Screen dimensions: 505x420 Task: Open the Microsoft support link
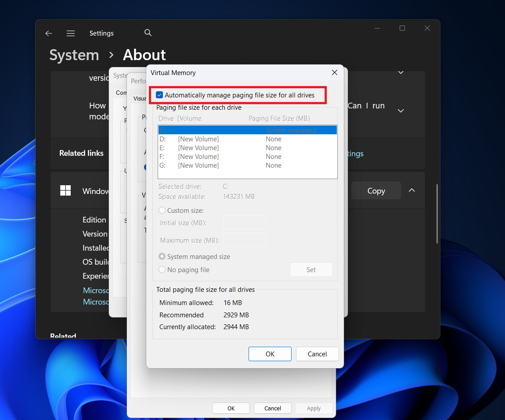pos(96,290)
